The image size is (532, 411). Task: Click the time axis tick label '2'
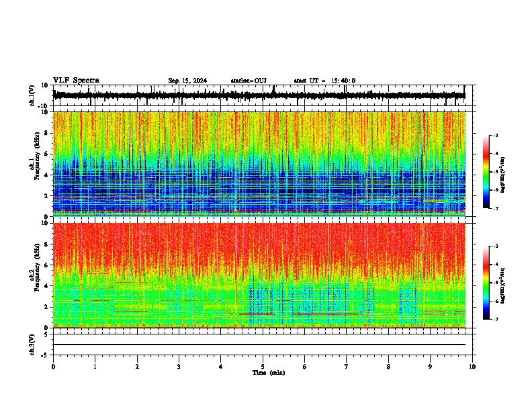coord(137,367)
